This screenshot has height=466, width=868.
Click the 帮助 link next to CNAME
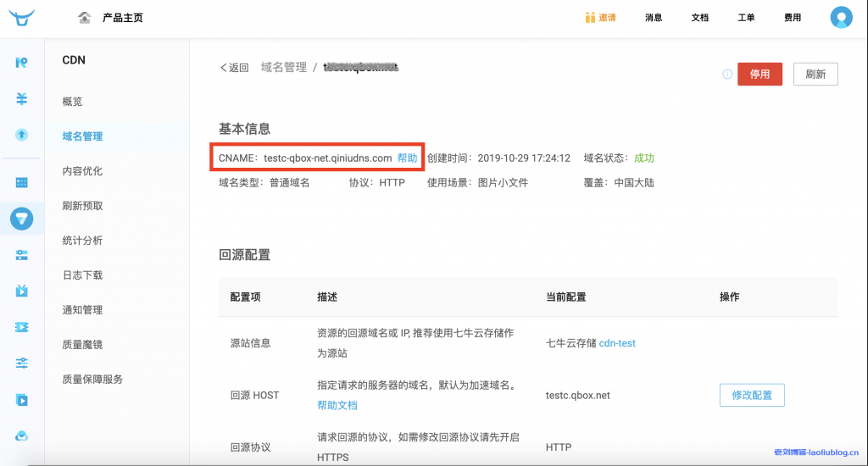click(x=407, y=158)
